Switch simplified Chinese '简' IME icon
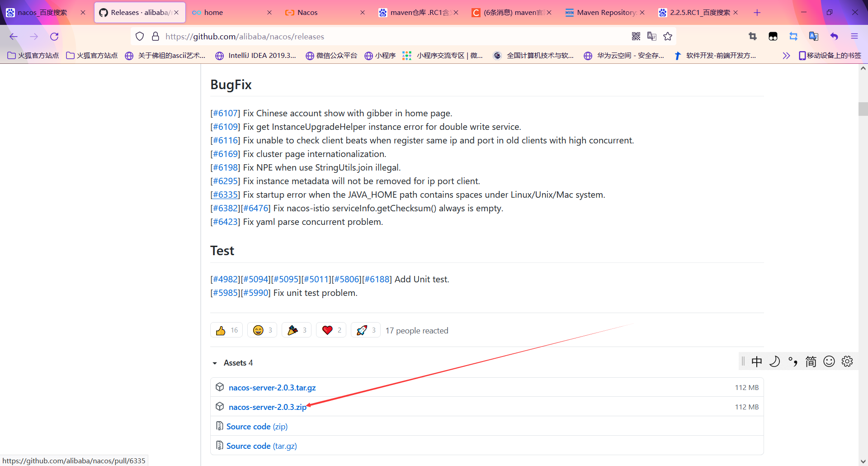Viewport: 868px width, 466px height. tap(811, 361)
